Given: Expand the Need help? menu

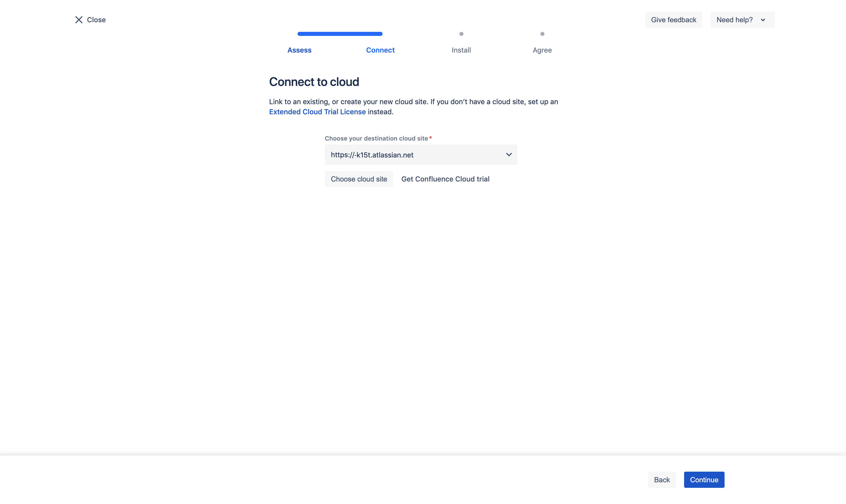Looking at the screenshot, I should pyautogui.click(x=734, y=20).
